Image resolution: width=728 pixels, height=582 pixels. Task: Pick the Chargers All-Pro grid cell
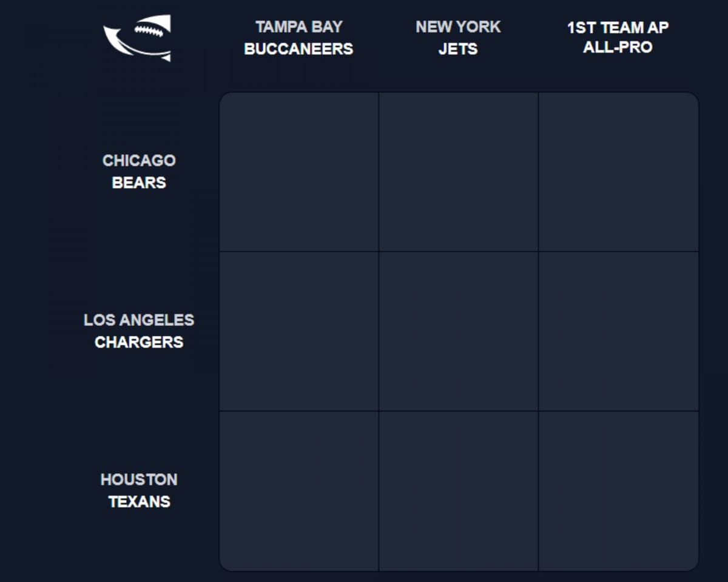pyautogui.click(x=618, y=332)
